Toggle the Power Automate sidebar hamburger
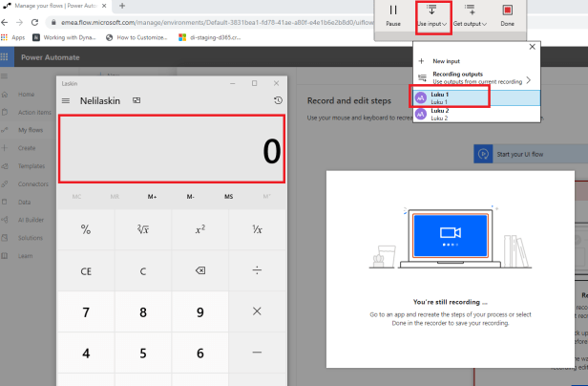 tap(5, 76)
